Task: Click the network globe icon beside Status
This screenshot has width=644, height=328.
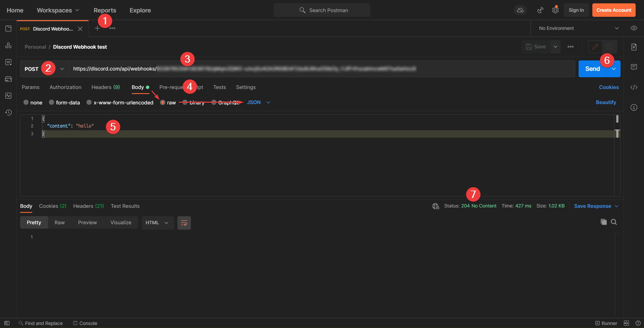Action: coord(436,206)
